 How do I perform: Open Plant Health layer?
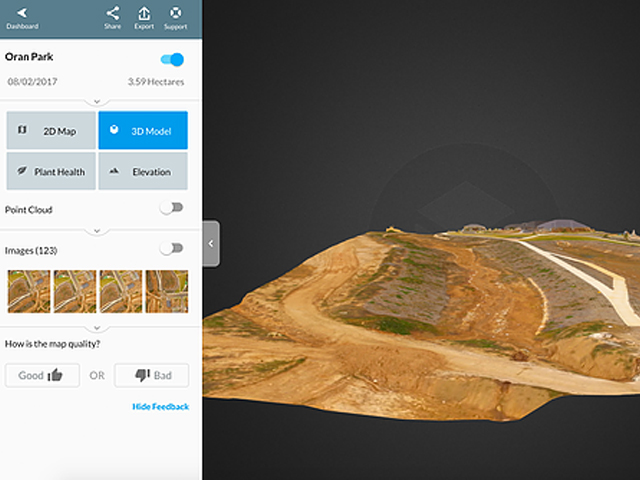pyautogui.click(x=51, y=172)
